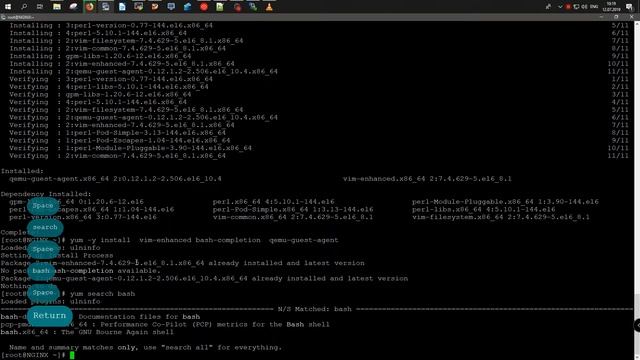Click 'N/S Matched: bash' header line
Screen dimensions: 640x360
[x=314, y=309]
